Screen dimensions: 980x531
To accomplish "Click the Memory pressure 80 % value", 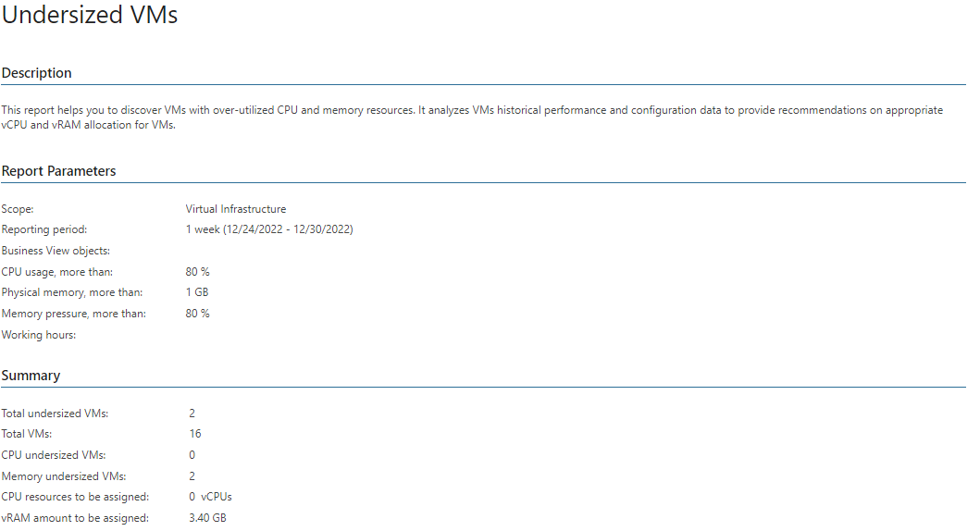I will pos(197,314).
